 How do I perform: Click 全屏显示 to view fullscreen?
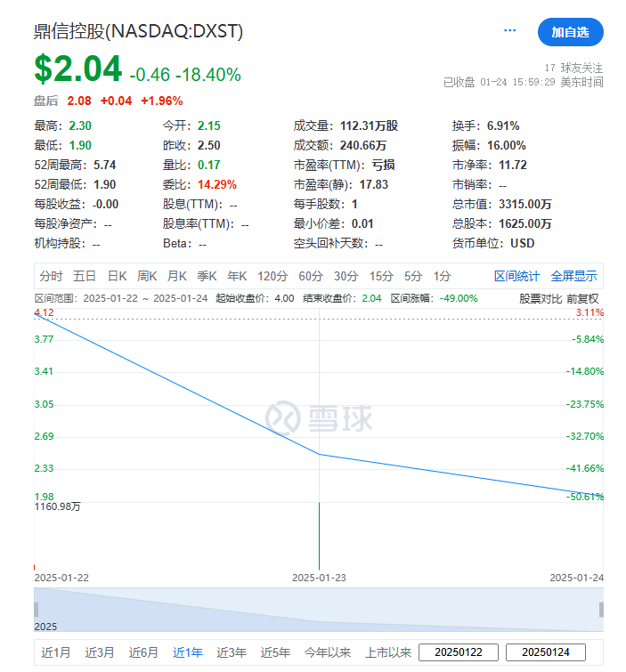tap(573, 276)
